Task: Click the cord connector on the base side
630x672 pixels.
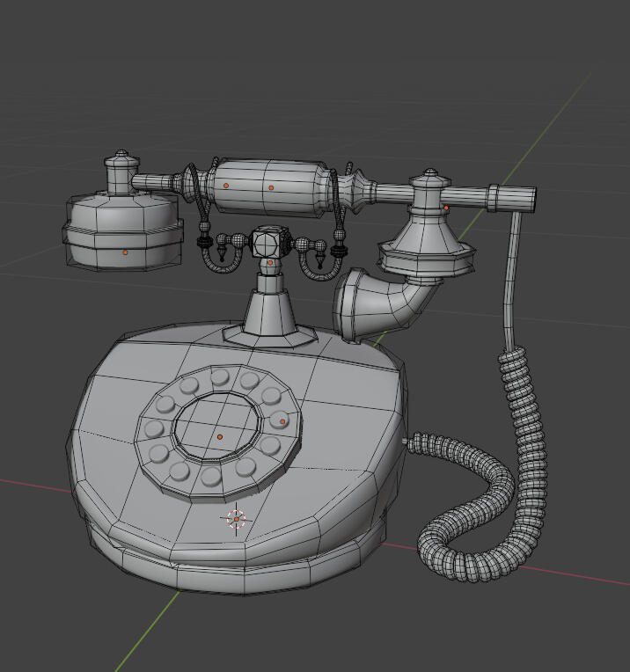Action: [x=407, y=442]
